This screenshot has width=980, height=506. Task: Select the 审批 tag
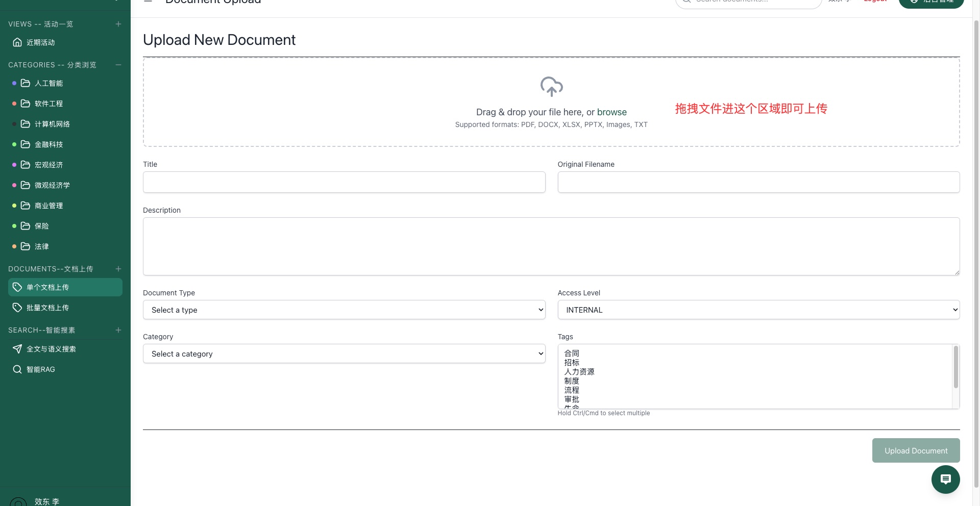tap(572, 399)
